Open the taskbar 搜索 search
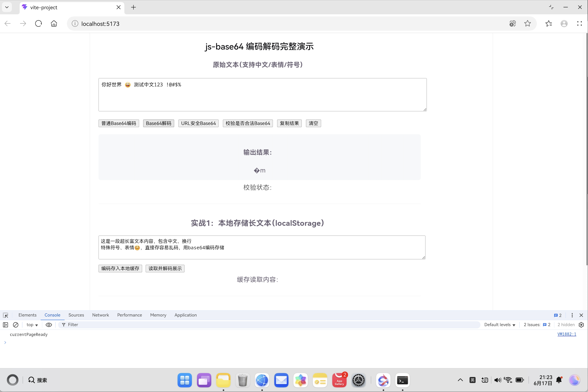The image size is (588, 392). click(38, 380)
